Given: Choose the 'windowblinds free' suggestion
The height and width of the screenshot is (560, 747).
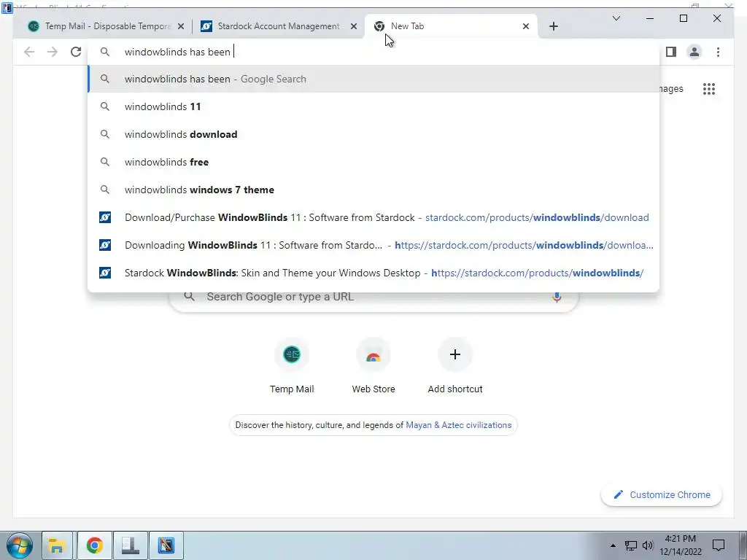Looking at the screenshot, I should 373,162.
